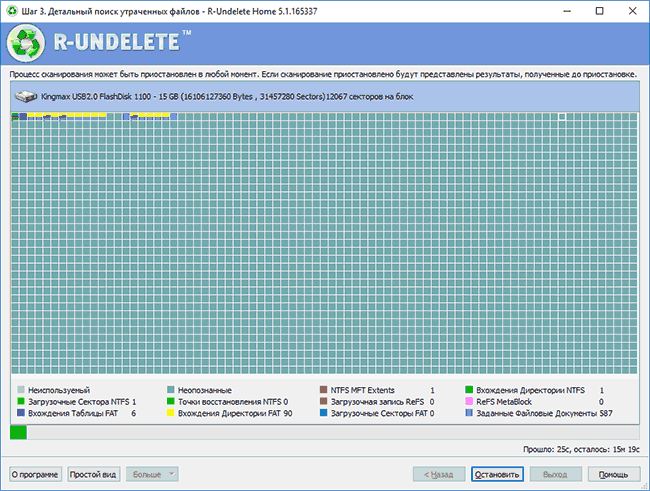Click the disabled "Выход" button
Viewport: 650px width, 491px height.
[x=555, y=474]
